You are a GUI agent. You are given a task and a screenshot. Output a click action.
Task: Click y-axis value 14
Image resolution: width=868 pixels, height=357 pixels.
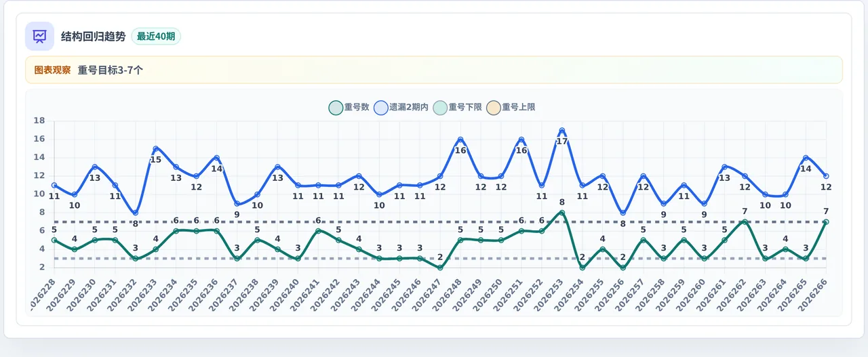point(39,158)
